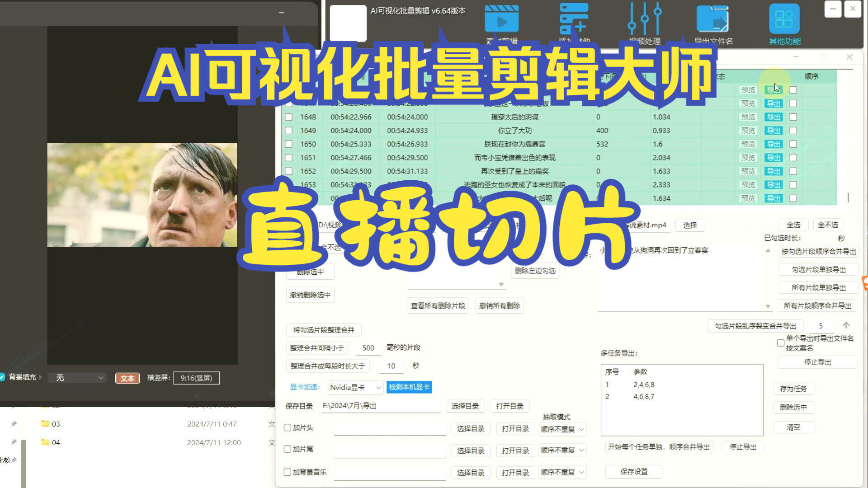Click the 03 folder icon
This screenshot has width=868, height=488.
point(45,423)
